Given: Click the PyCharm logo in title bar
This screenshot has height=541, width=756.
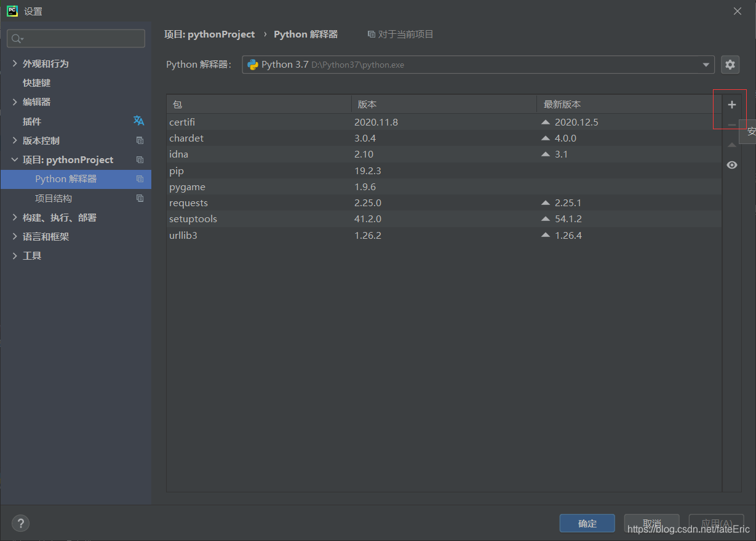Looking at the screenshot, I should [12, 10].
